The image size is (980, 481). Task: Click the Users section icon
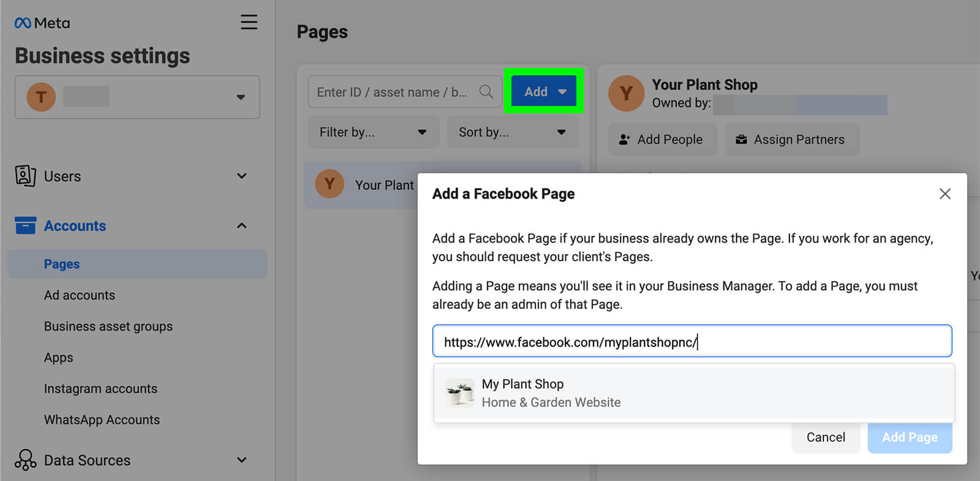[x=25, y=176]
